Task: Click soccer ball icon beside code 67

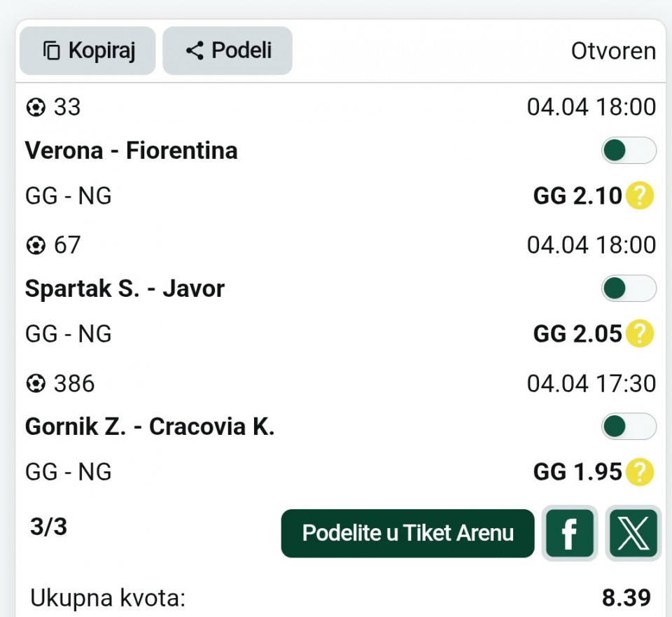Action: coord(35,245)
